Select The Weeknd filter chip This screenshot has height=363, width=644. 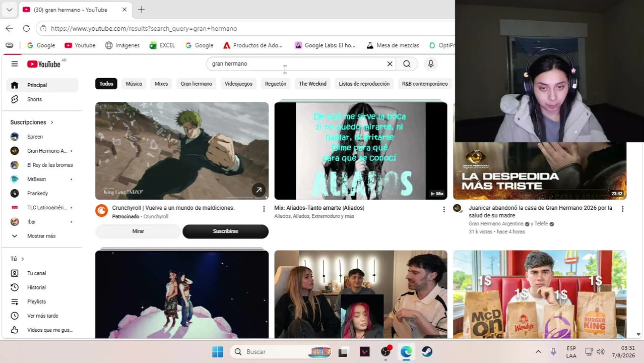312,84
